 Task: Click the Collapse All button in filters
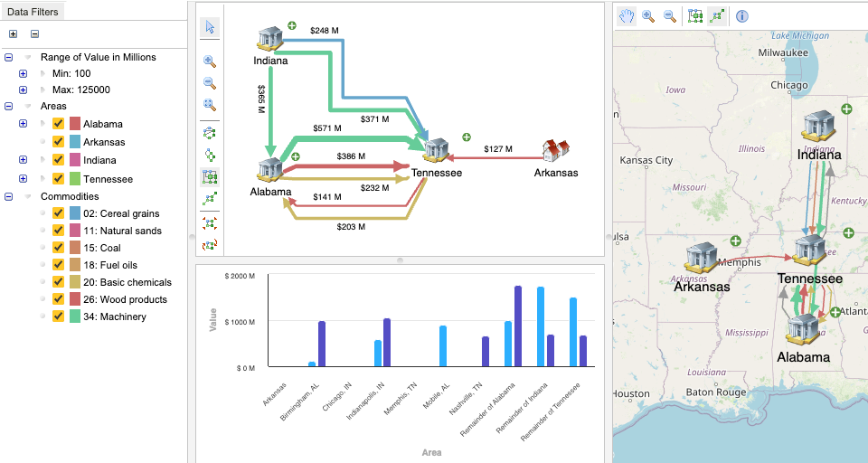[x=34, y=34]
